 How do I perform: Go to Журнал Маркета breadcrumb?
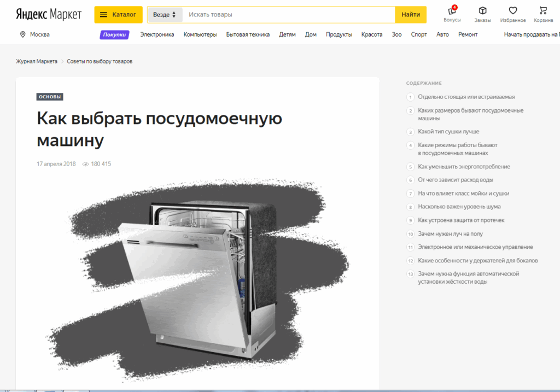coord(37,61)
